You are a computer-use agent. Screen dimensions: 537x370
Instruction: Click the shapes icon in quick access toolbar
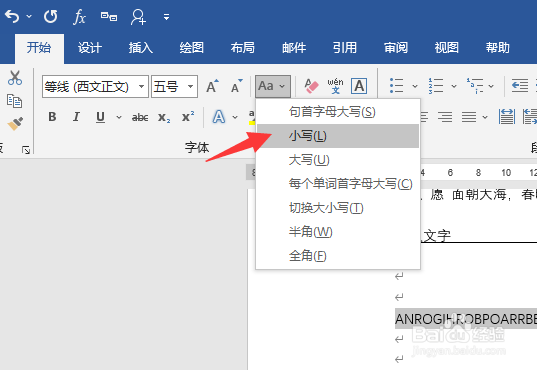109,16
